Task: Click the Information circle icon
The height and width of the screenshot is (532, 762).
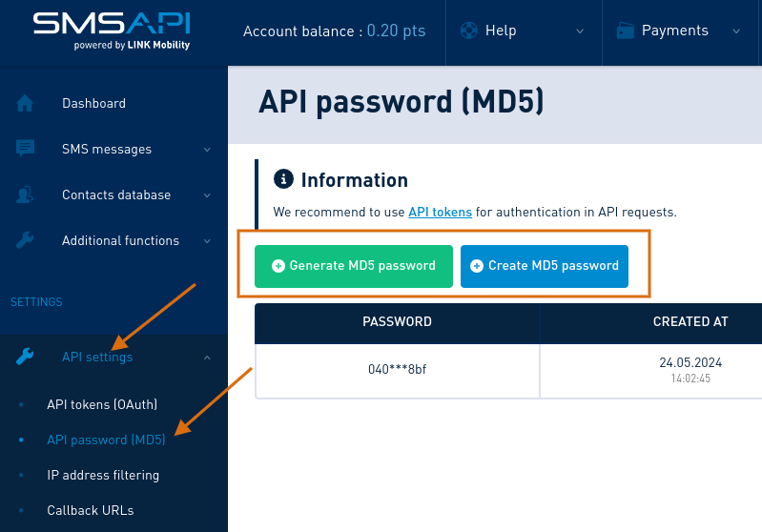Action: point(283,179)
